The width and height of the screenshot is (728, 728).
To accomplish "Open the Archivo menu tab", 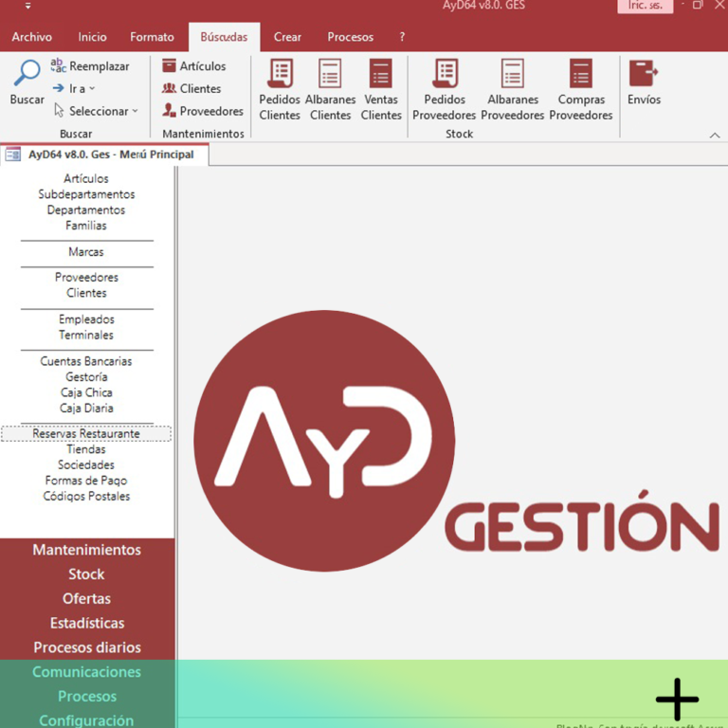I will (32, 37).
